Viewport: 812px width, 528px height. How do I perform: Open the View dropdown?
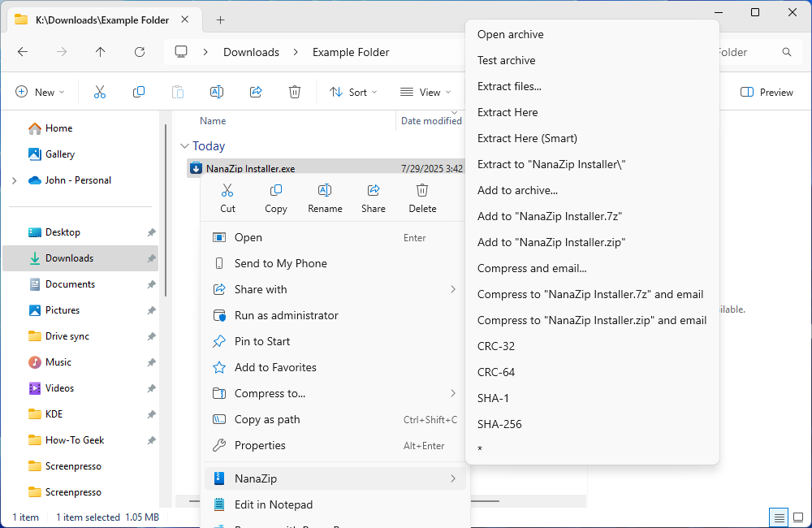[425, 92]
